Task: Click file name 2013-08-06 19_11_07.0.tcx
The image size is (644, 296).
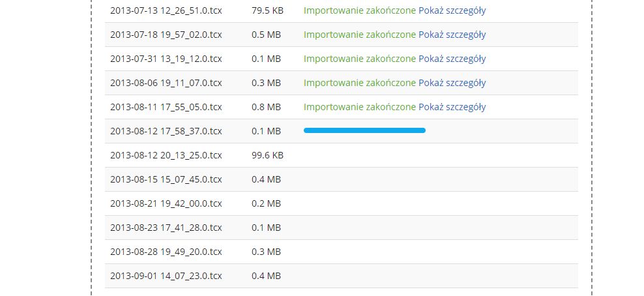Action: 166,83
